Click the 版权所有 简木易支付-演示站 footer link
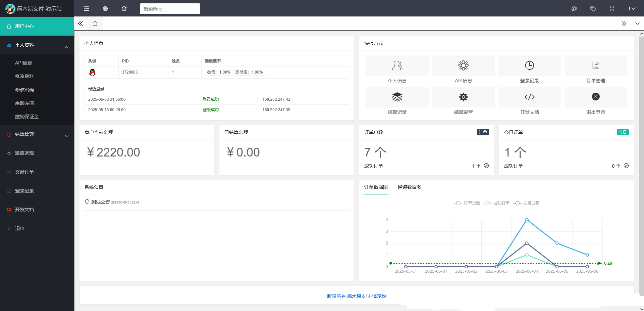644x311 pixels. pos(357,296)
